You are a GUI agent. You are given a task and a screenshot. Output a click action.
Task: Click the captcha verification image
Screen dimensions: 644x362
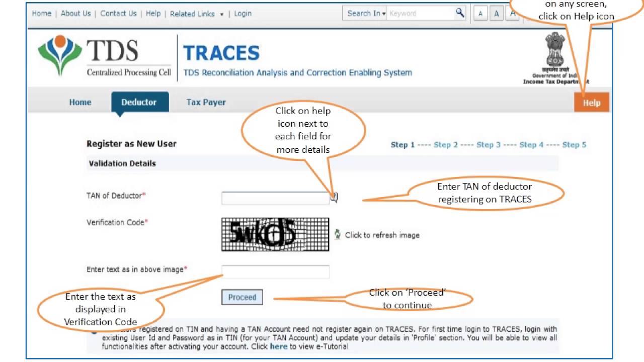275,234
